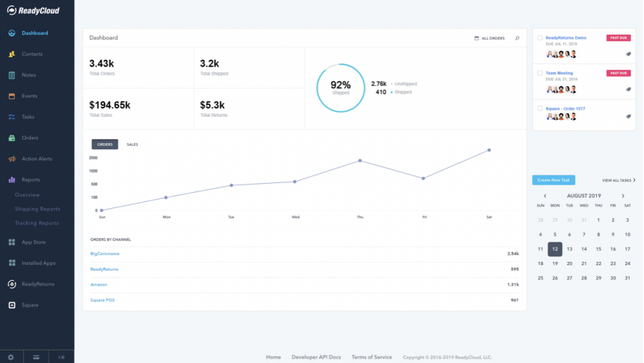Open the BigCommerce channel link
This screenshot has height=363, width=644.
click(x=105, y=254)
